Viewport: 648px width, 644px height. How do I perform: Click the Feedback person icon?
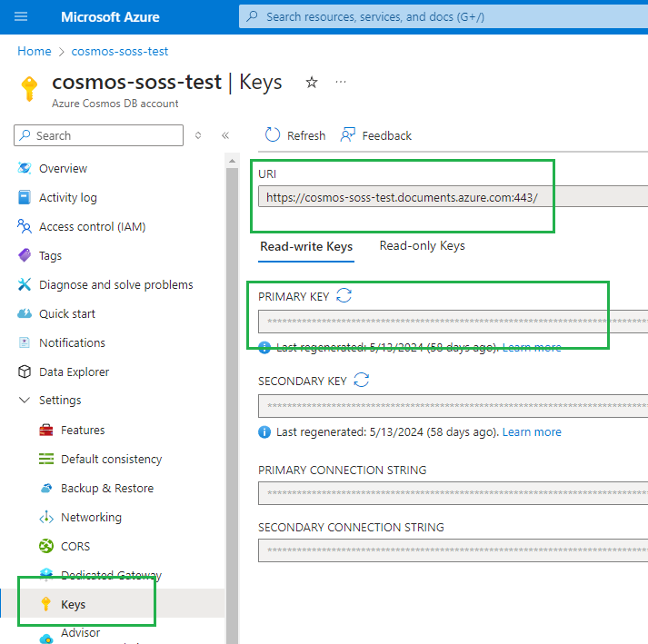tap(347, 134)
